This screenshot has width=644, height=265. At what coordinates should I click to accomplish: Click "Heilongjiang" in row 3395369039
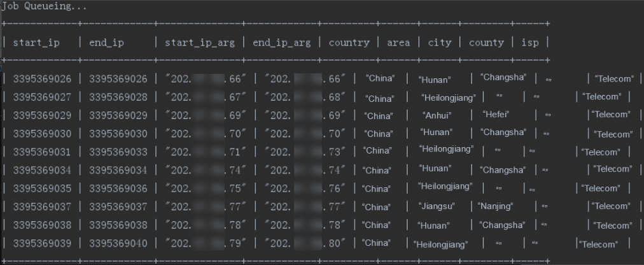pos(441,245)
